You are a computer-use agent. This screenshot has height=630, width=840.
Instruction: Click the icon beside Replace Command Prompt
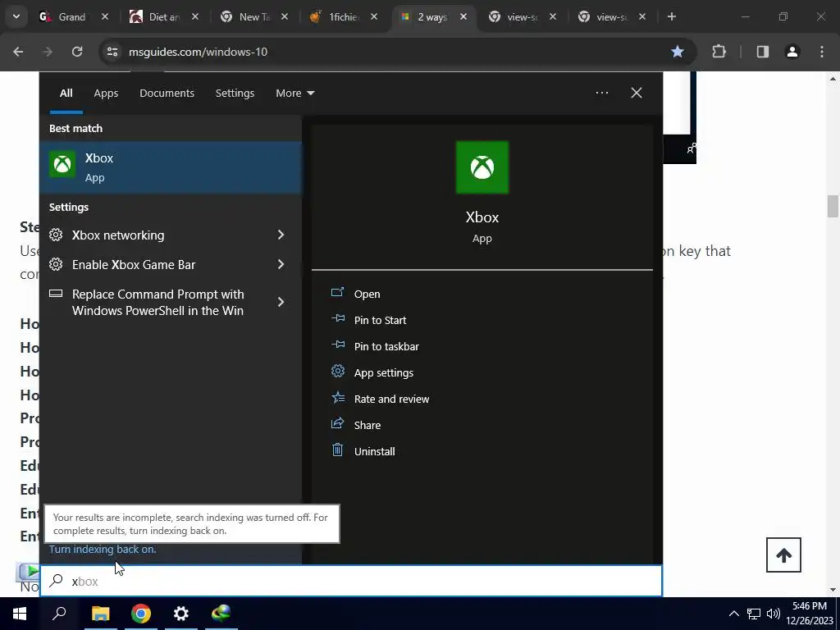(56, 294)
